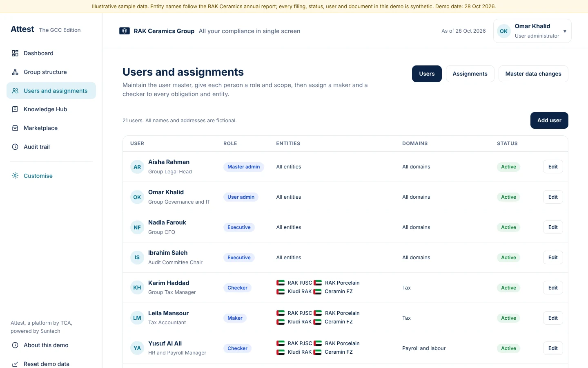Viewport: 588px width, 368px height.
Task: Click the Knowledge Hub document icon
Action: tap(15, 109)
